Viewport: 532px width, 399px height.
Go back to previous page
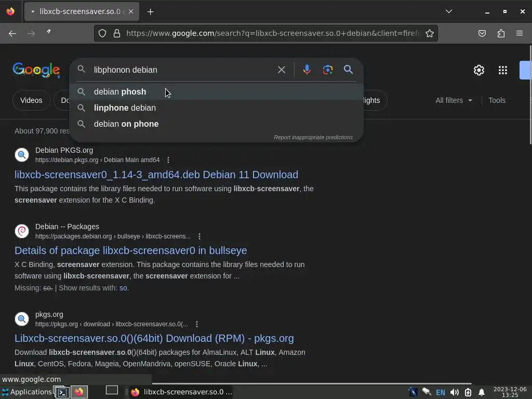(12, 33)
